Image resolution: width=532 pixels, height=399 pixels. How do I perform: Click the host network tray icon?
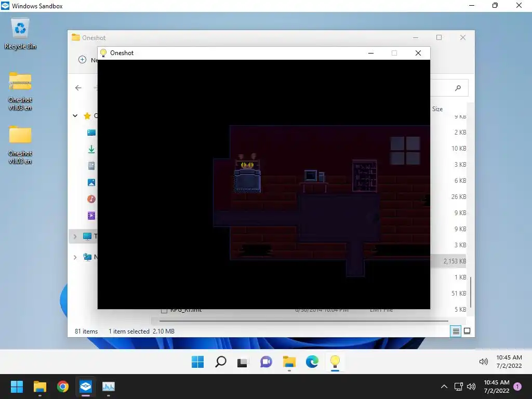point(458,387)
